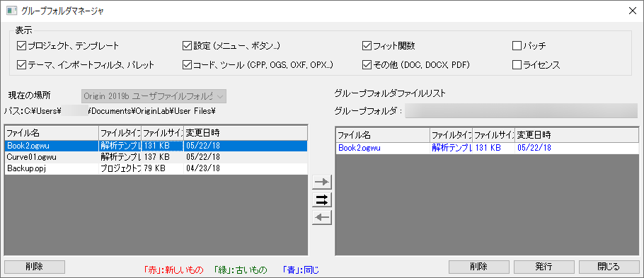Click the blue 131 KB cell in group list
Image resolution: width=644 pixels, height=278 pixels.
click(x=494, y=149)
